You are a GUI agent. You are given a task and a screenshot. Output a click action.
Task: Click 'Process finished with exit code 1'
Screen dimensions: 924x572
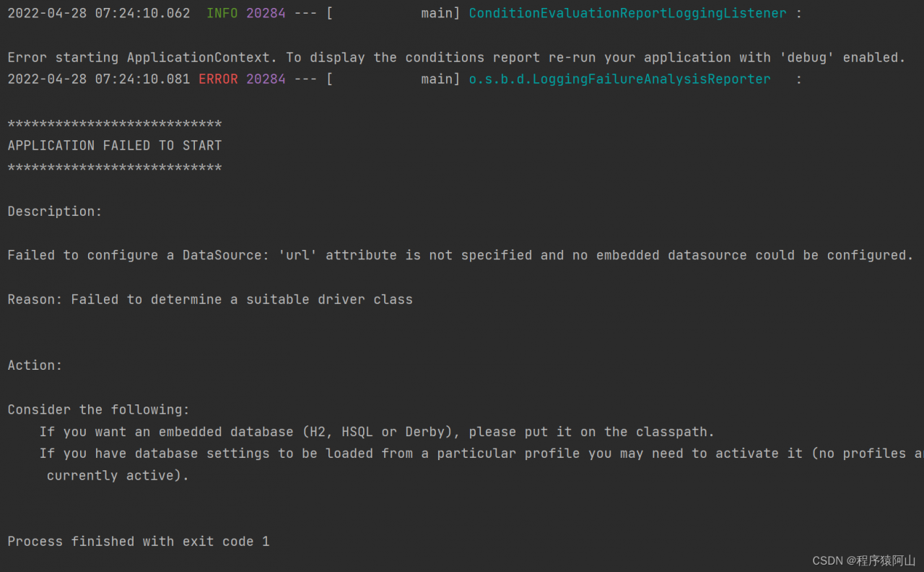coord(139,541)
